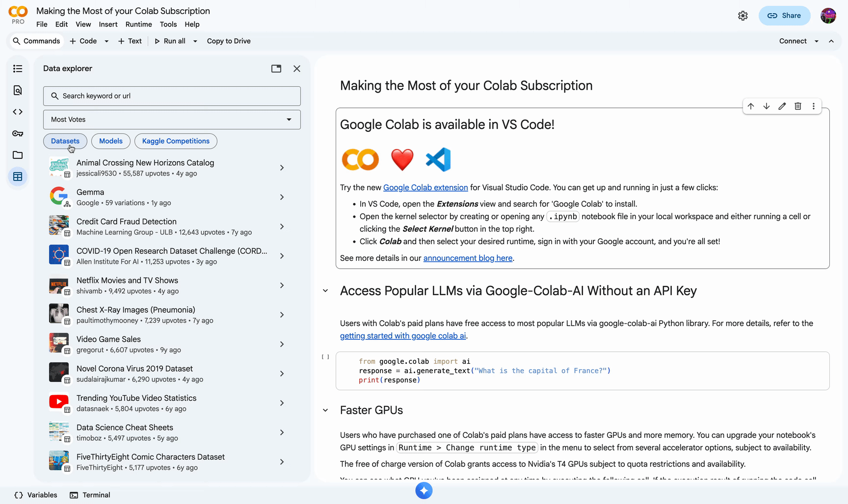Open the files folder sidebar icon
The image size is (848, 504).
tap(18, 155)
